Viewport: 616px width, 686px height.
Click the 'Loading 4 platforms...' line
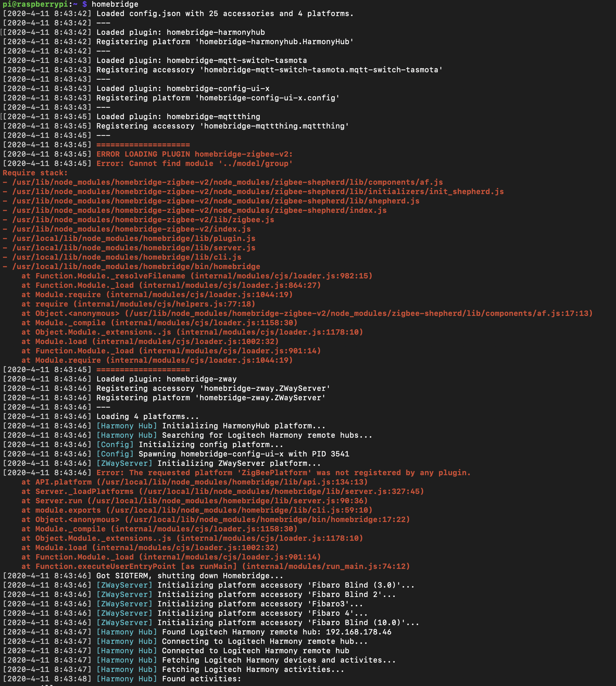coord(148,417)
